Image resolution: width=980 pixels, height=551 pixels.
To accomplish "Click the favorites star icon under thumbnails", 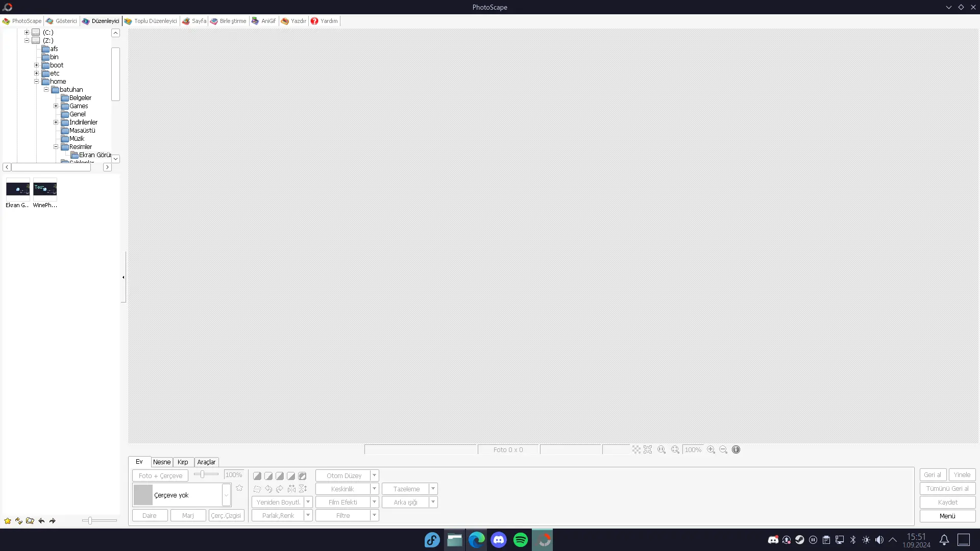I will (8, 521).
